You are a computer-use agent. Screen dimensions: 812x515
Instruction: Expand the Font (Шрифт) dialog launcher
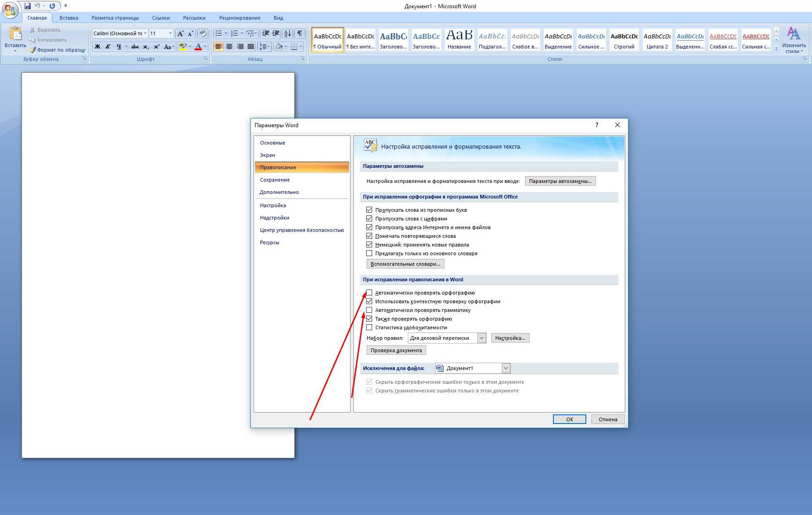coord(206,59)
